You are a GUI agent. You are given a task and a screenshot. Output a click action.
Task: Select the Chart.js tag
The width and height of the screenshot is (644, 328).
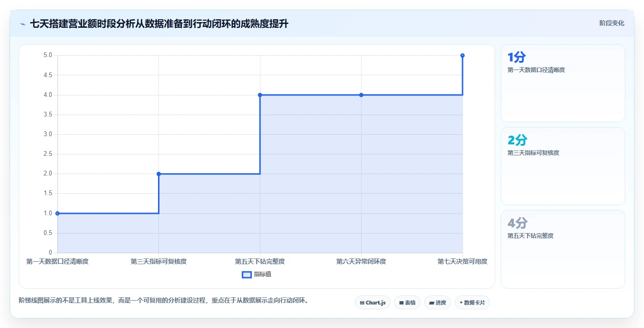click(x=373, y=303)
